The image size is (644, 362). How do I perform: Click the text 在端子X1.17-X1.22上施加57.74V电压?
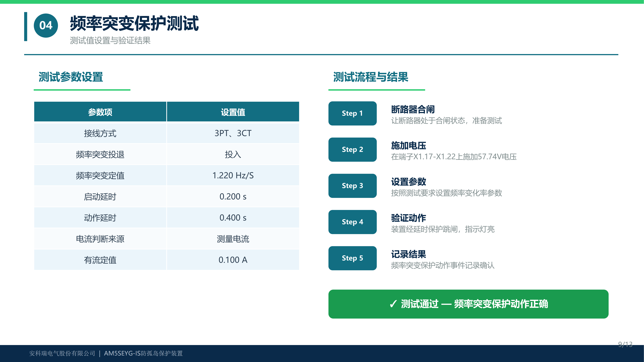click(x=454, y=157)
